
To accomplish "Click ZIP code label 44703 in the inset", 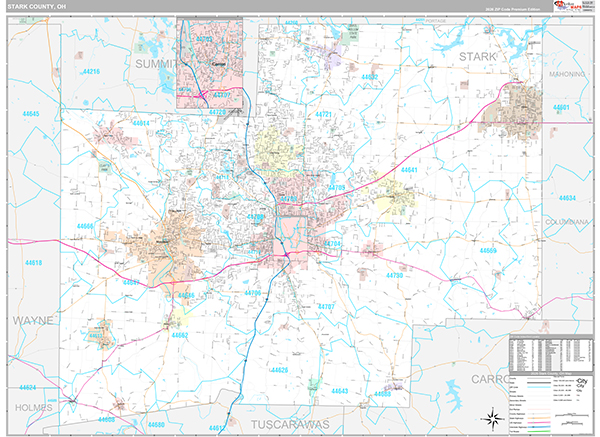I will [204, 39].
